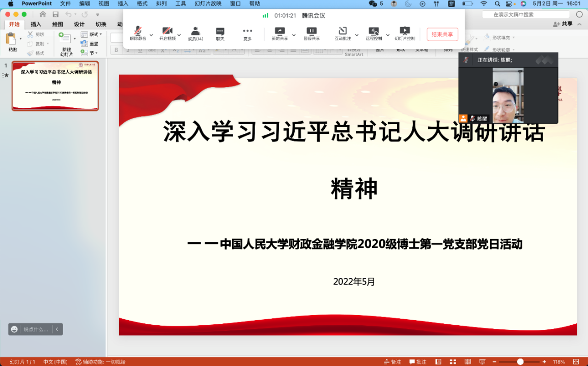
Task: Click the Notes (备注) button in status bar
Action: [392, 362]
